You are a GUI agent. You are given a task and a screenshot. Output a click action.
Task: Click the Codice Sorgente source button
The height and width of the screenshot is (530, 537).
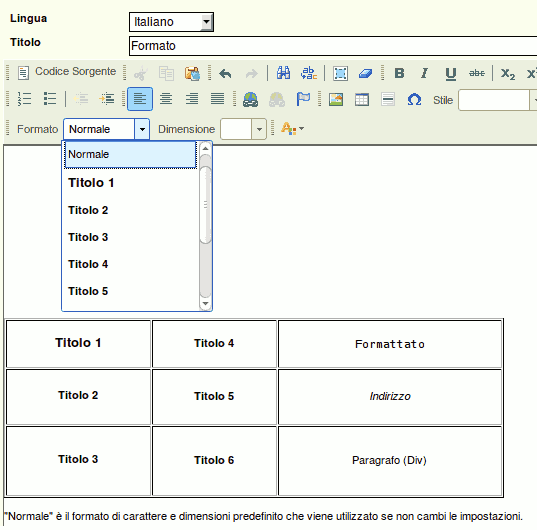(x=67, y=72)
